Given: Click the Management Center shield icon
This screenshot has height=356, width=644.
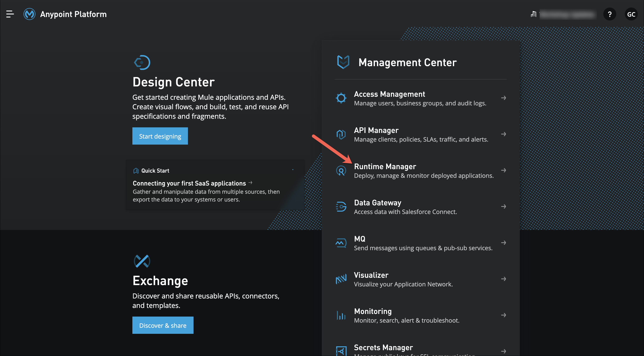Looking at the screenshot, I should click(343, 62).
